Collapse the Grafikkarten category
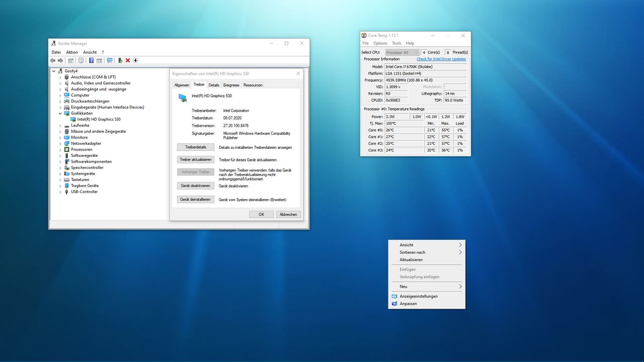 coord(60,113)
